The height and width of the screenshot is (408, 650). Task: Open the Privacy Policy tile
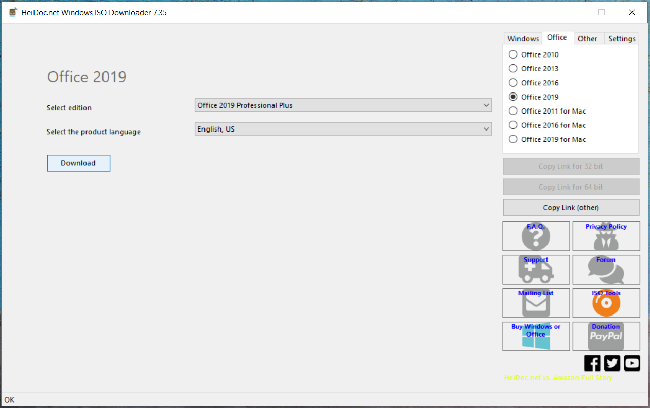pyautogui.click(x=606, y=236)
